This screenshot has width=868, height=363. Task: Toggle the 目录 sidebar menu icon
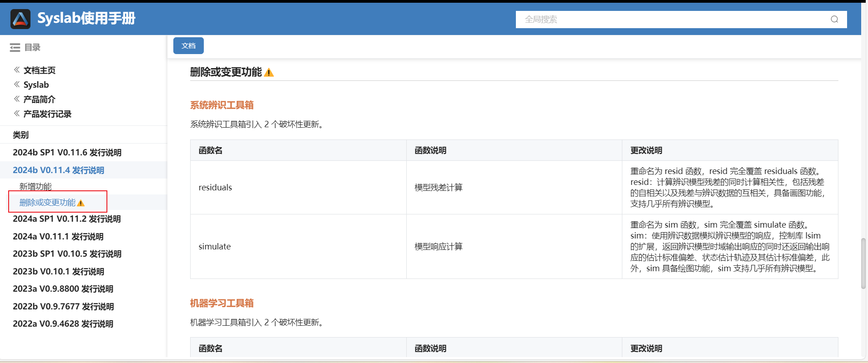point(15,47)
